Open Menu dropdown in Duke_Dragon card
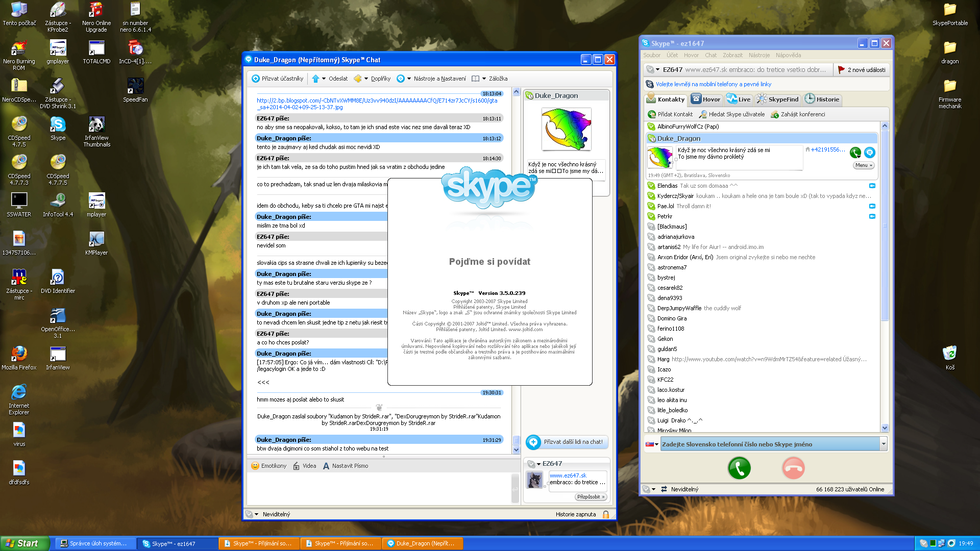Screen dimensions: 980x551 coord(864,165)
